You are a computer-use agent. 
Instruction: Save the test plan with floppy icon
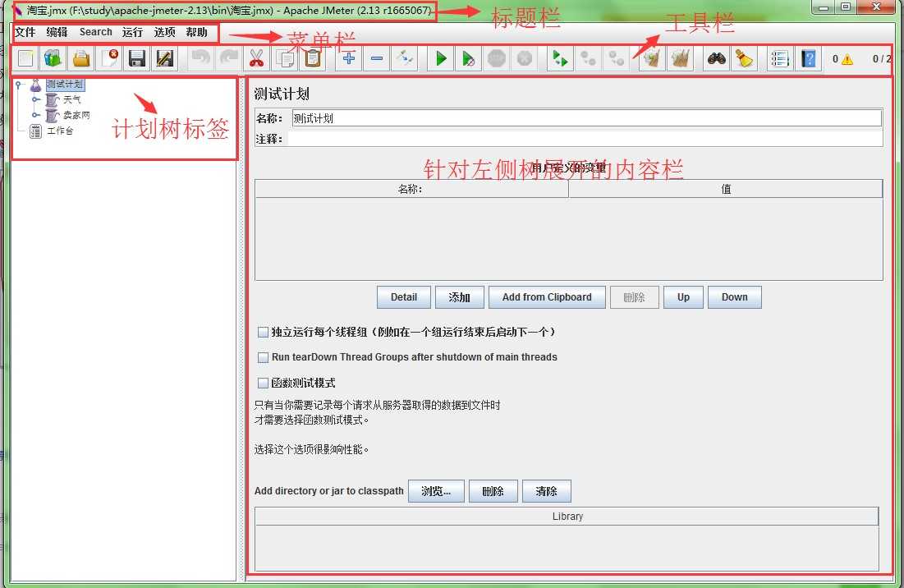pos(136,58)
